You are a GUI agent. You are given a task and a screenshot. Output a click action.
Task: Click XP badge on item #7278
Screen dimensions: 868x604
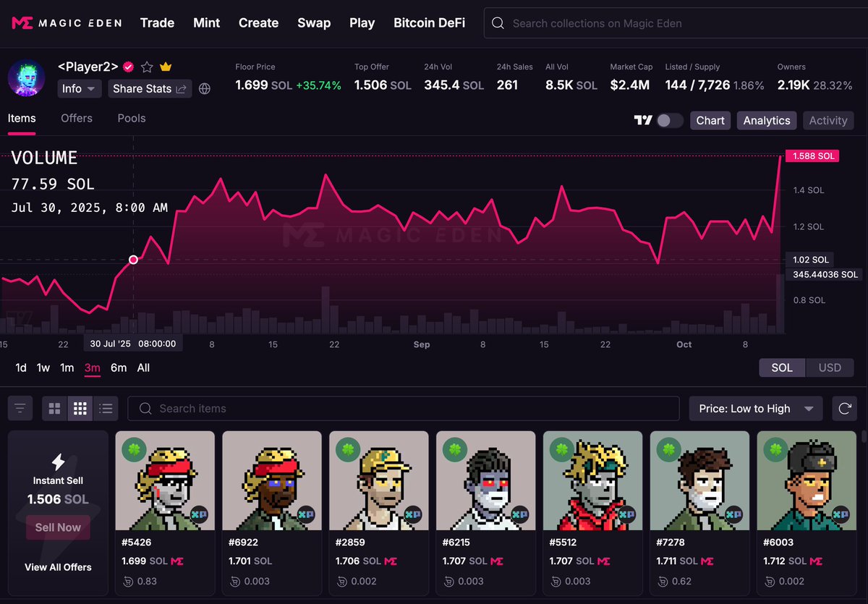[734, 514]
